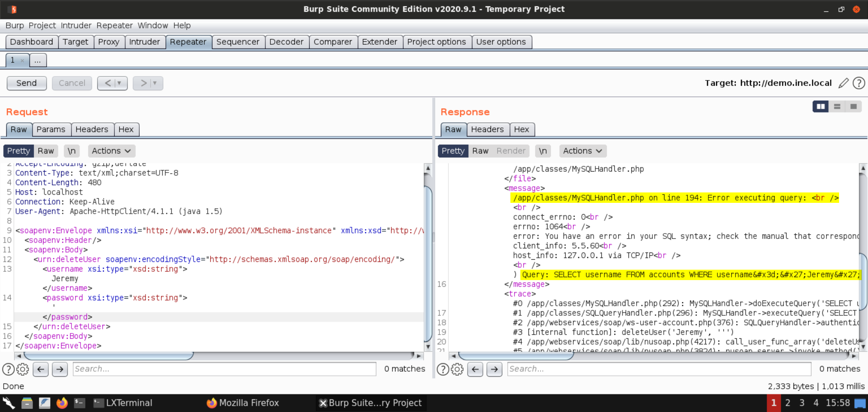Open history back dropdown arrow
The image size is (868, 412).
click(119, 83)
